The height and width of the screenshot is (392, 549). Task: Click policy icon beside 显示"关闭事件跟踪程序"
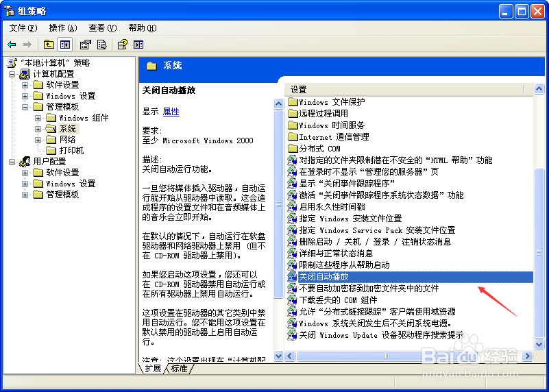[x=292, y=184]
